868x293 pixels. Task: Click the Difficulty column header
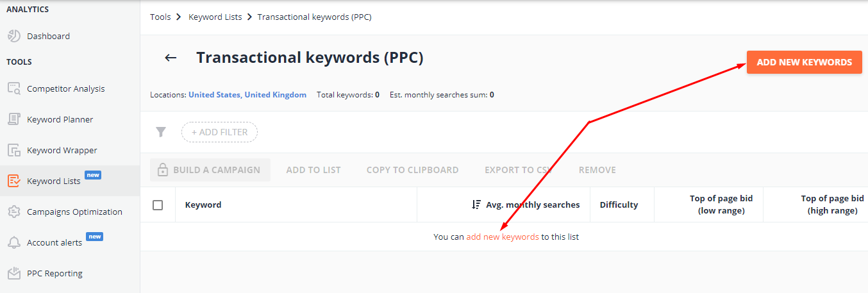619,205
